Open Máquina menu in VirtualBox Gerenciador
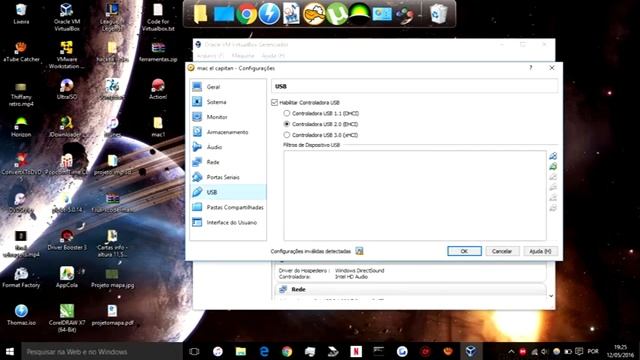The width and height of the screenshot is (640, 360). 243,56
